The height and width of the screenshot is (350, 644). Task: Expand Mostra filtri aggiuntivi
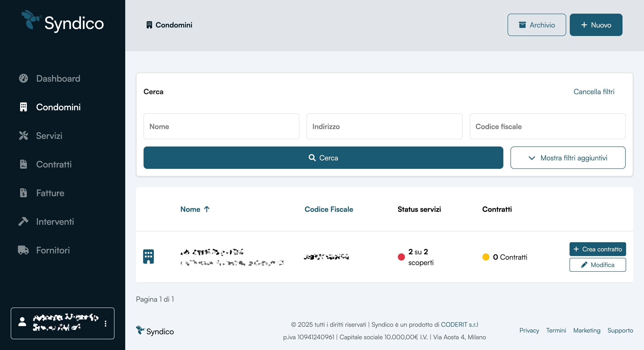point(568,158)
